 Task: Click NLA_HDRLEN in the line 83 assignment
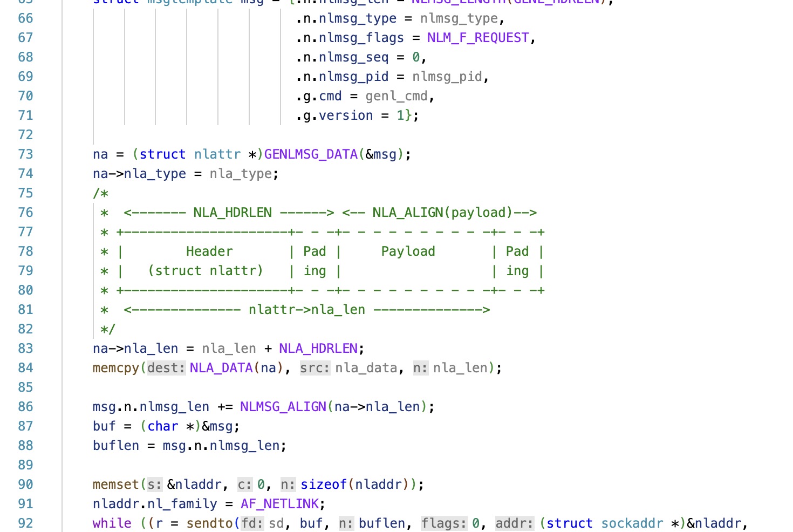[x=318, y=349]
